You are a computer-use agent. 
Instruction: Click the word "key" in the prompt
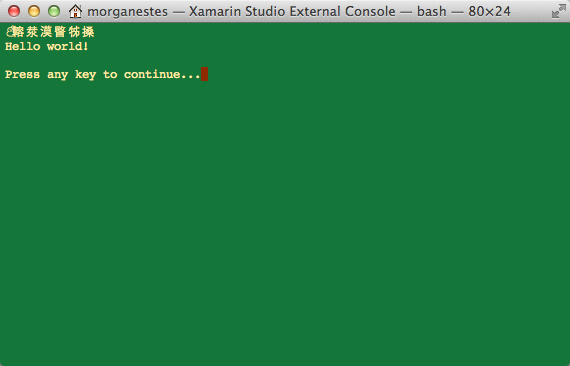[x=85, y=75]
